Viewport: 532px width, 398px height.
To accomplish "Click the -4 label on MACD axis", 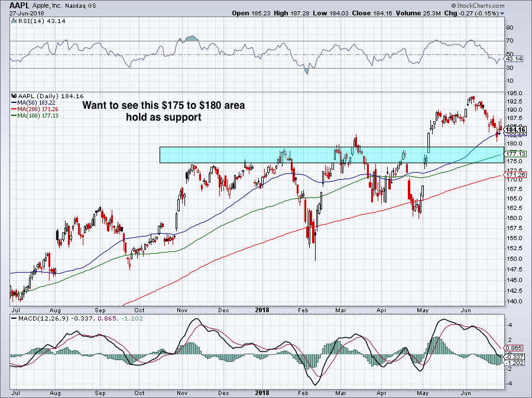I will click(x=510, y=384).
